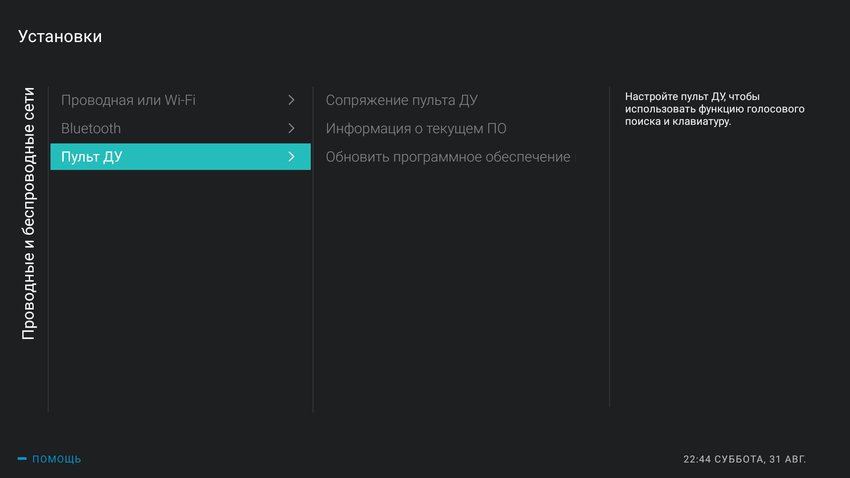Open Информация о текущем ПО

coord(416,128)
